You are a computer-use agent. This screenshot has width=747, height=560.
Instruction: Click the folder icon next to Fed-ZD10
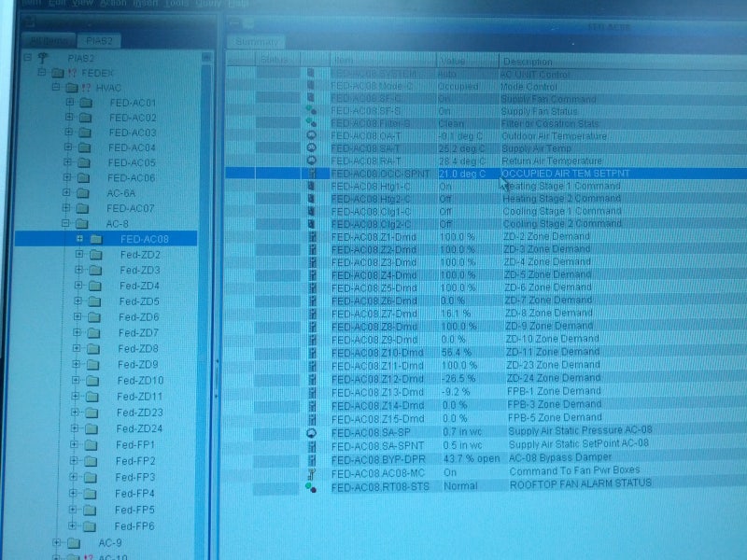coord(92,381)
